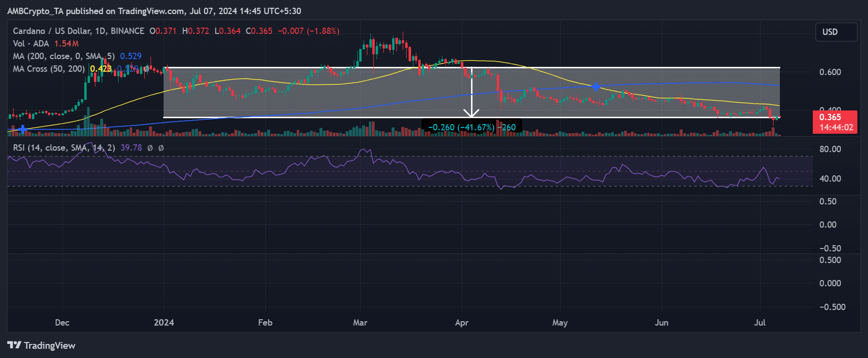Click the 0.500 axis label in bottom pane
Image resolution: width=868 pixels, height=358 pixels.
click(830, 260)
